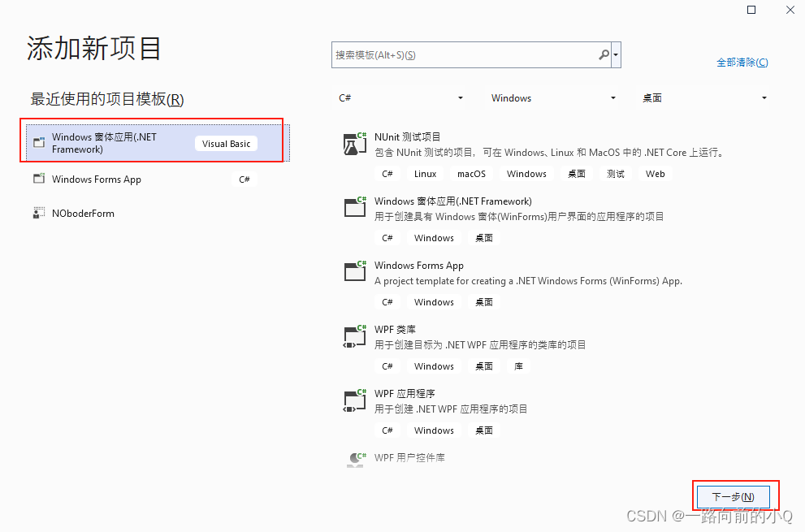Select Windows Forms App template title in list
Screen dimensions: 805x532
pyautogui.click(x=419, y=266)
